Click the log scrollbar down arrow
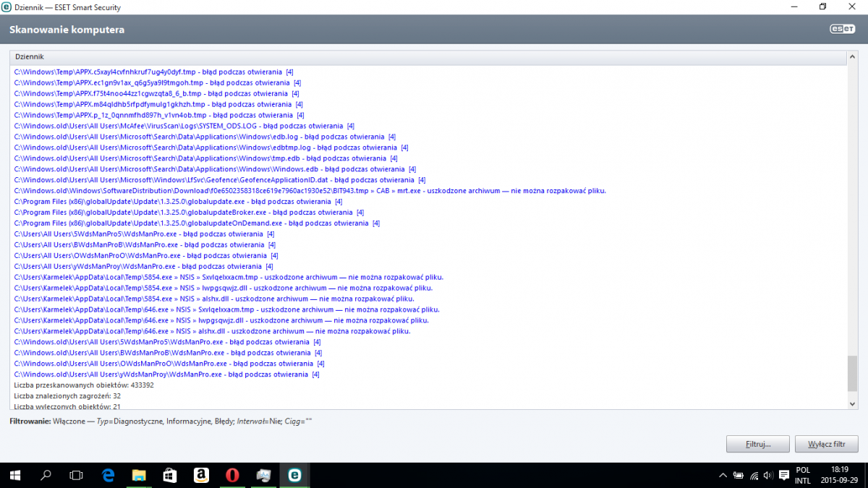 coord(851,404)
